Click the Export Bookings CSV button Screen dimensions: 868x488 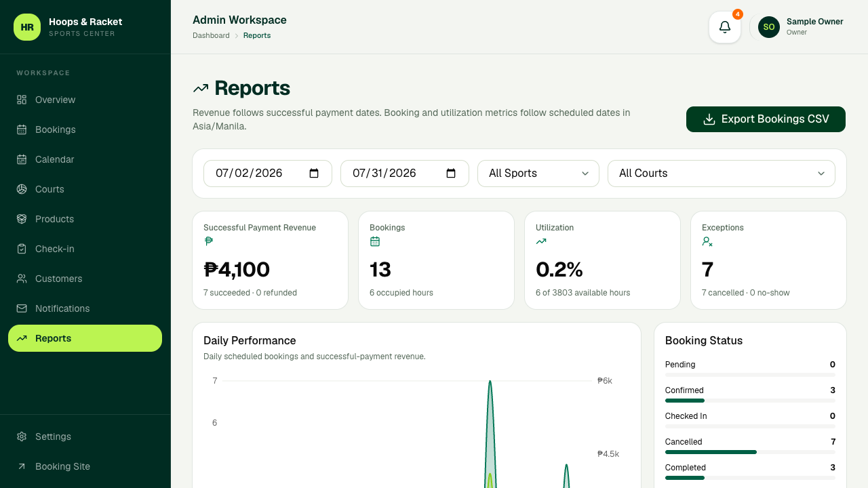pos(766,119)
